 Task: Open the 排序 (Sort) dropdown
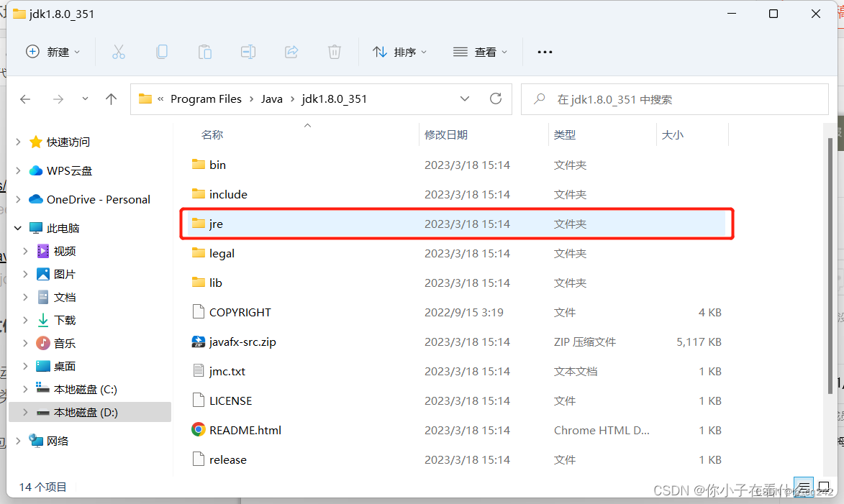[x=399, y=52]
